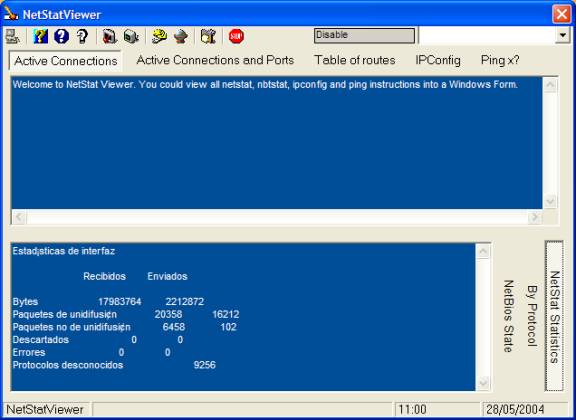Click the yellow hard hat toolbar icon

point(159,36)
